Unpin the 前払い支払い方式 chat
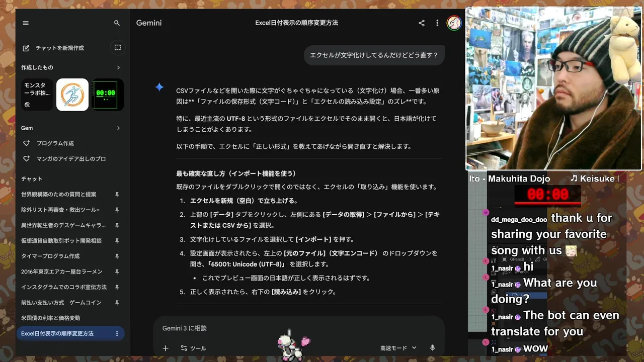Image resolution: width=644 pixels, height=362 pixels. pyautogui.click(x=117, y=303)
